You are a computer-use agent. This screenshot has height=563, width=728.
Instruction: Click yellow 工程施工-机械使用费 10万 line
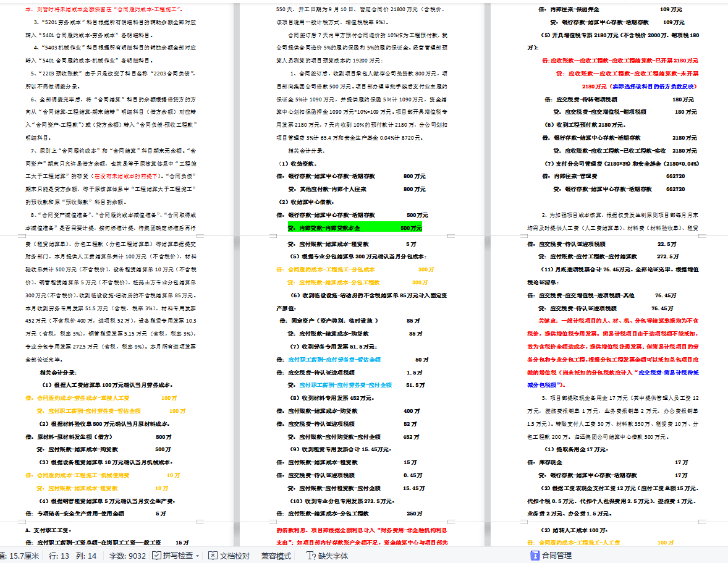(x=103, y=475)
